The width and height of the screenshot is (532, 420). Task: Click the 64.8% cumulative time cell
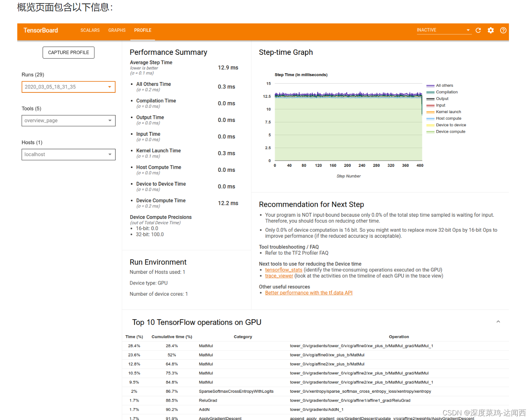(172, 364)
